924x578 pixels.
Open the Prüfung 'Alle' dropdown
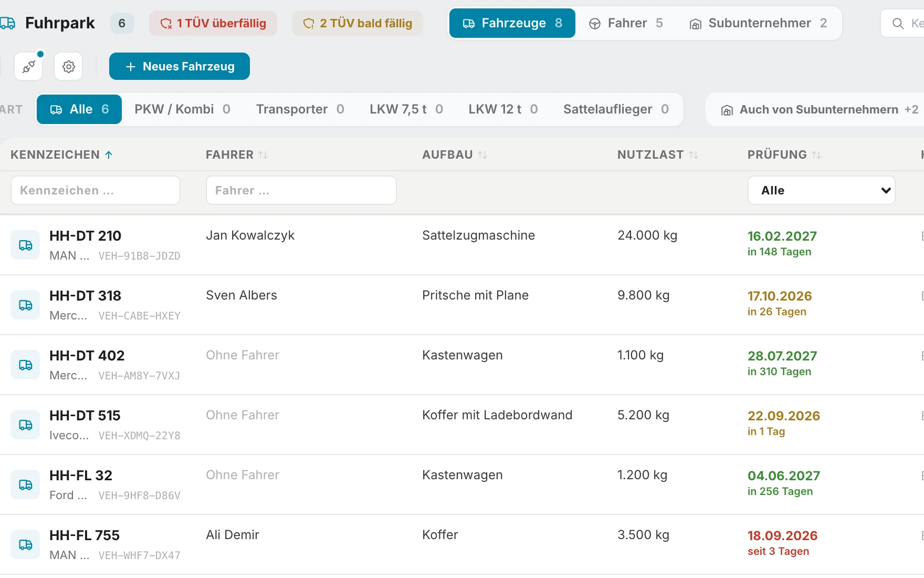click(x=822, y=190)
